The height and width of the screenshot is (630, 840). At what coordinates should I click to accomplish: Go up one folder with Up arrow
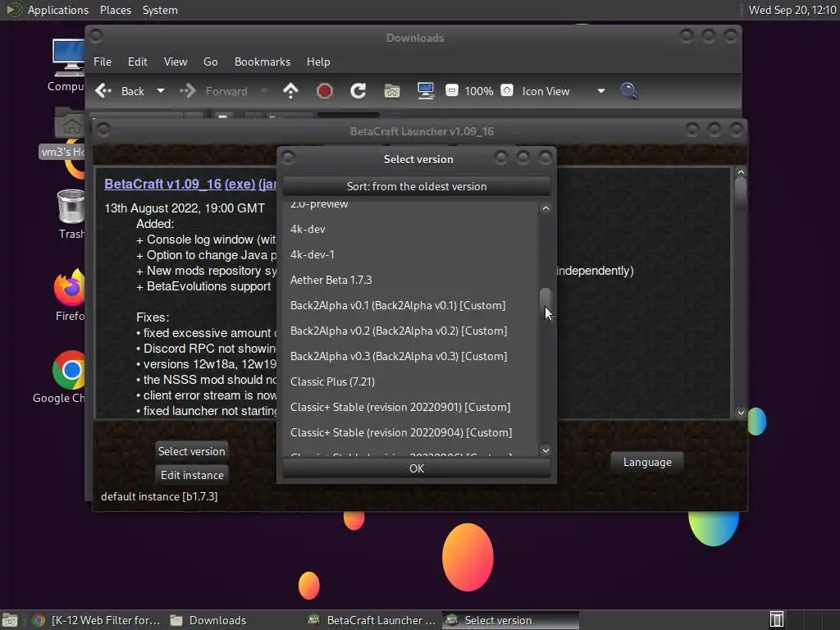(290, 91)
